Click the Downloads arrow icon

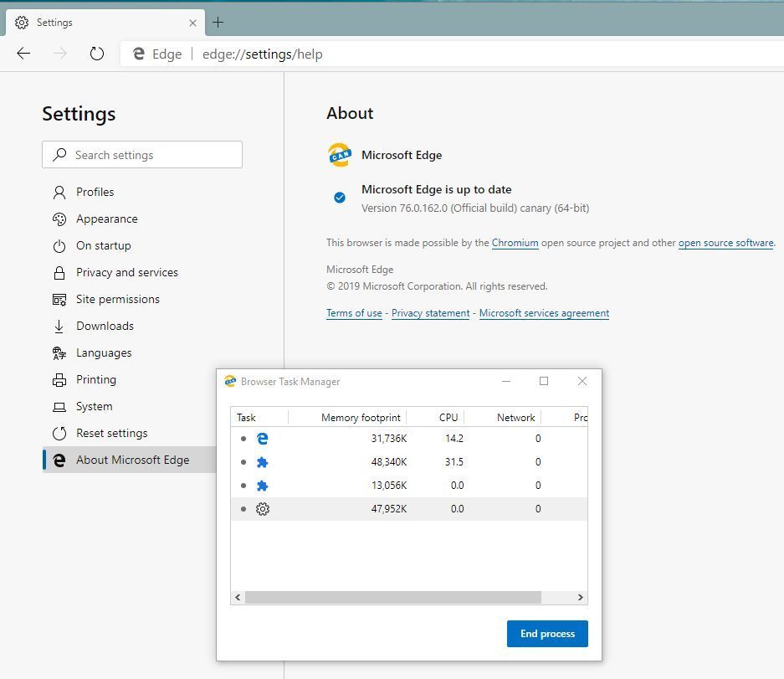pyautogui.click(x=59, y=327)
